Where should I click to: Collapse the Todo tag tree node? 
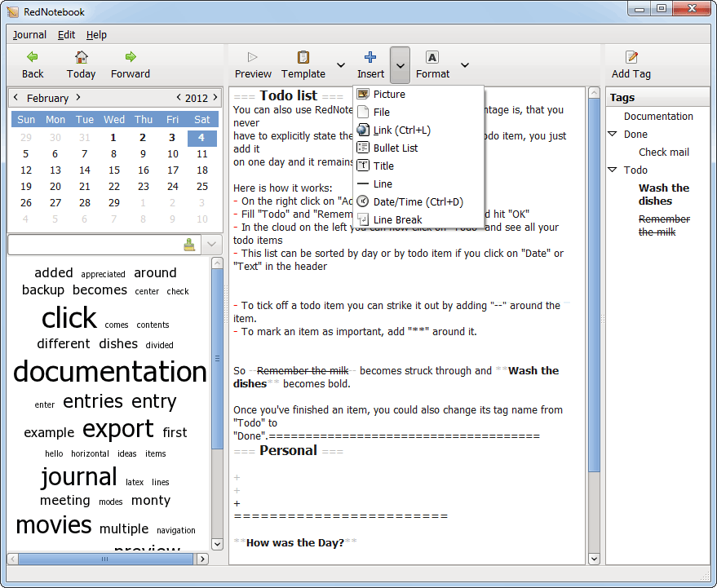[x=613, y=170]
